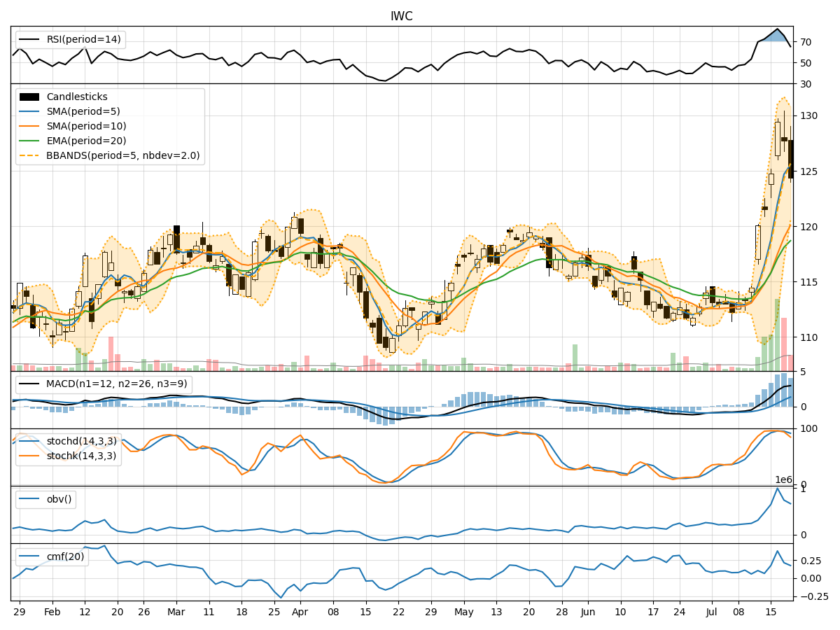Click the dashed BBANDS legend line marker
Screen dimensions: 840x630
(x=29, y=156)
